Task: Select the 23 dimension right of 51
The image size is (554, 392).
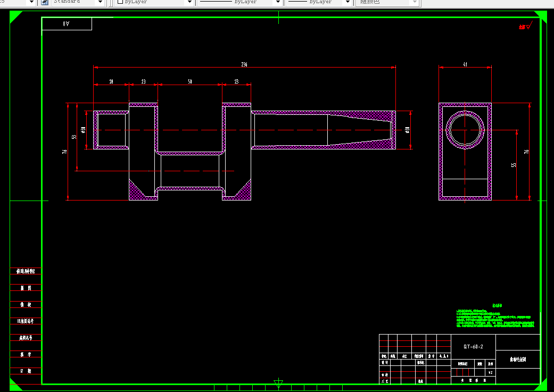Action: [x=236, y=81]
